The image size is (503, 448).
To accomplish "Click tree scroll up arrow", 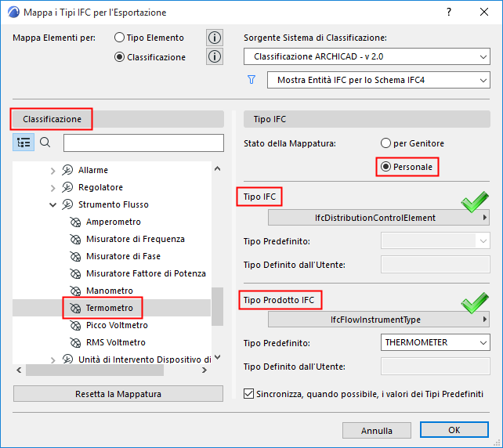I will (218, 168).
